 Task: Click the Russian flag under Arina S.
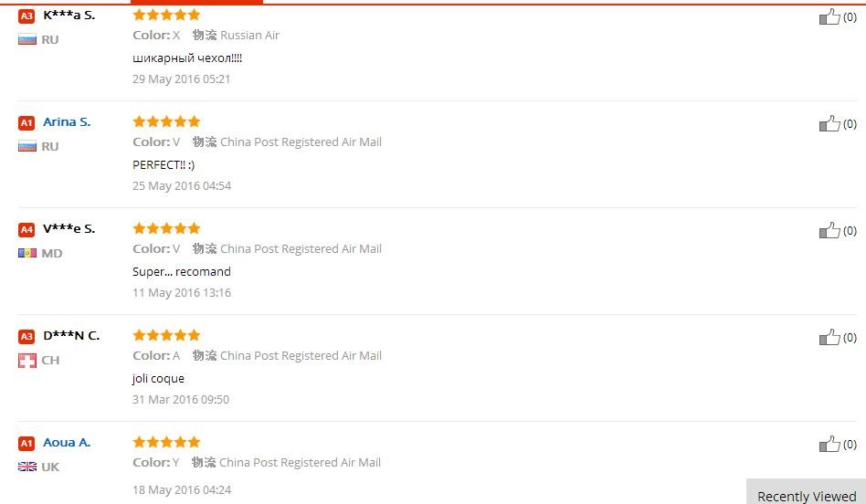coord(27,146)
